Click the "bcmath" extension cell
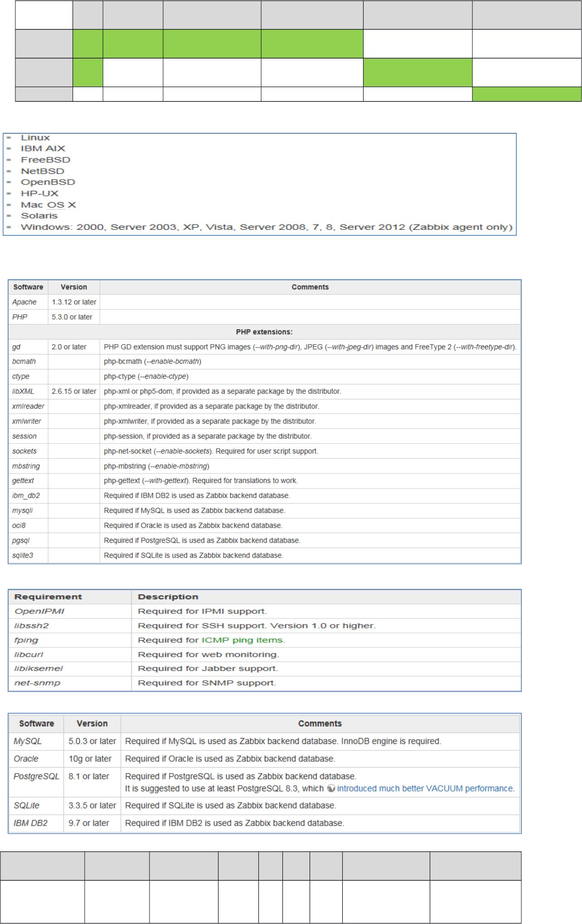This screenshot has height=924, width=582. click(x=28, y=361)
